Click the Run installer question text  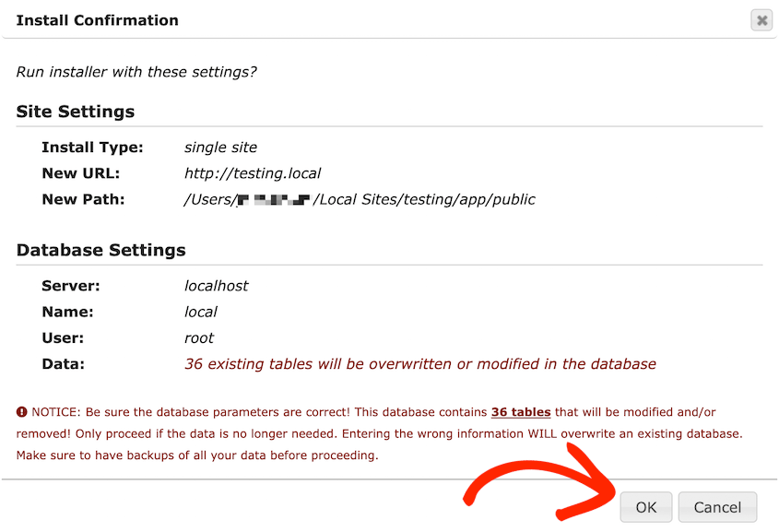(x=136, y=71)
